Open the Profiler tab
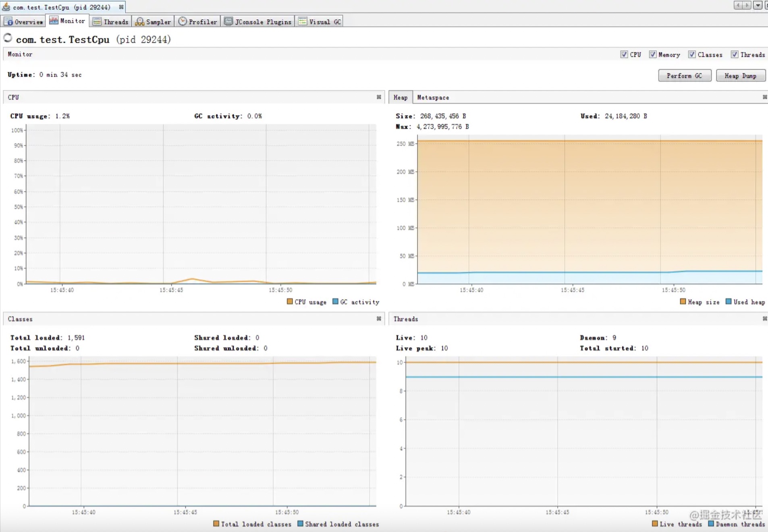The width and height of the screenshot is (768, 532). (x=198, y=22)
